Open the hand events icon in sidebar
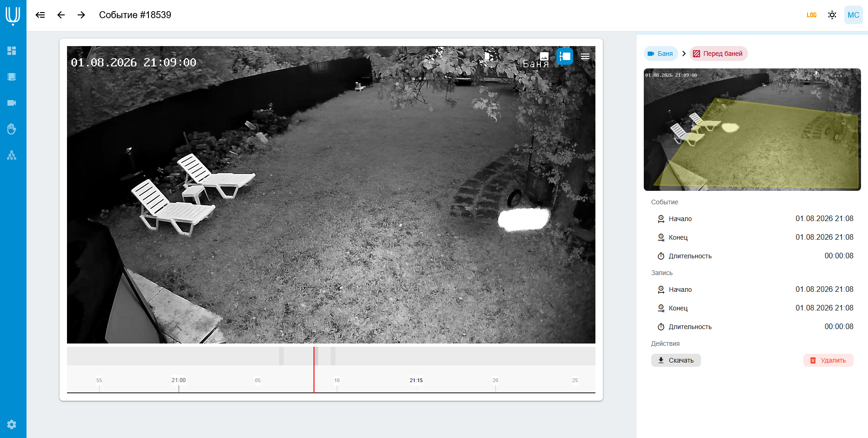The height and width of the screenshot is (438, 868). coord(12,129)
